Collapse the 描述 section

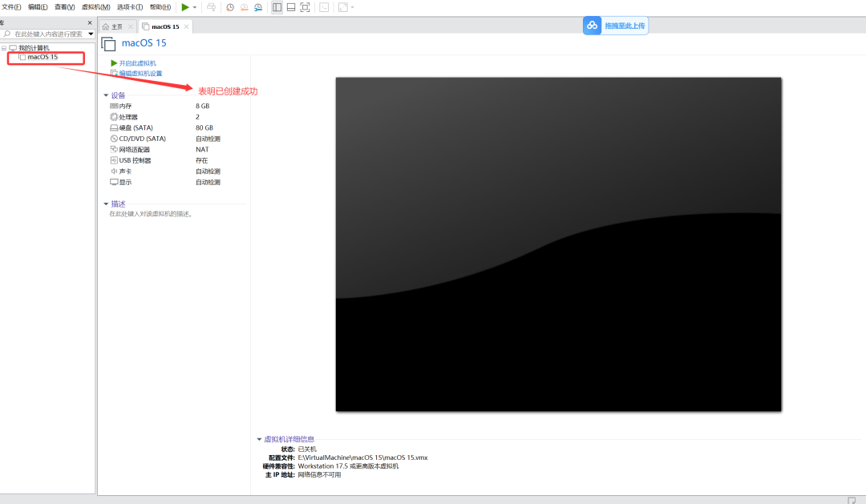point(106,204)
